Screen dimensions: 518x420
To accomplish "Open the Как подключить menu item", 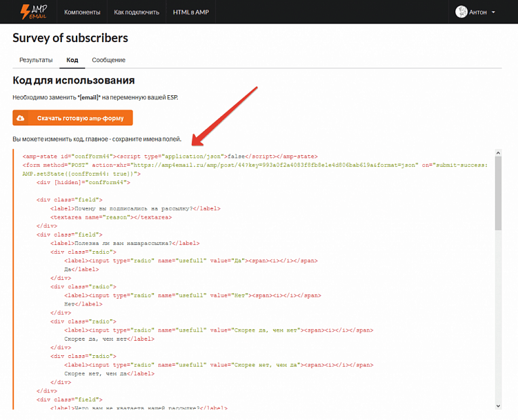I will 136,12.
